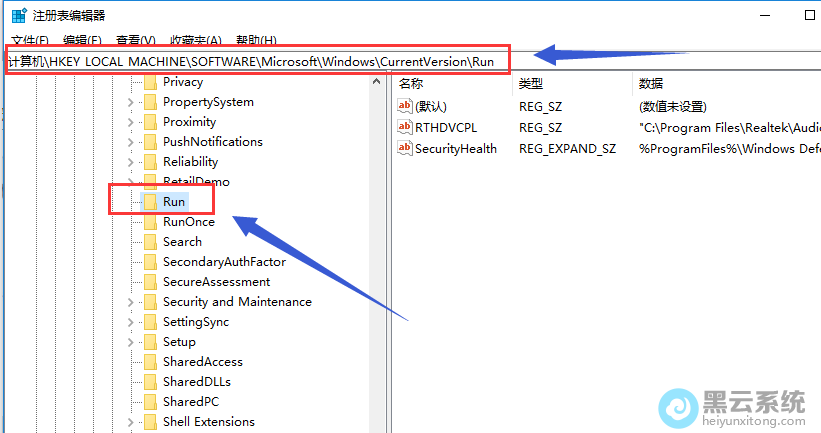The image size is (821, 433).
Task: Click the string value icon beside SecurityHealth
Action: (405, 148)
